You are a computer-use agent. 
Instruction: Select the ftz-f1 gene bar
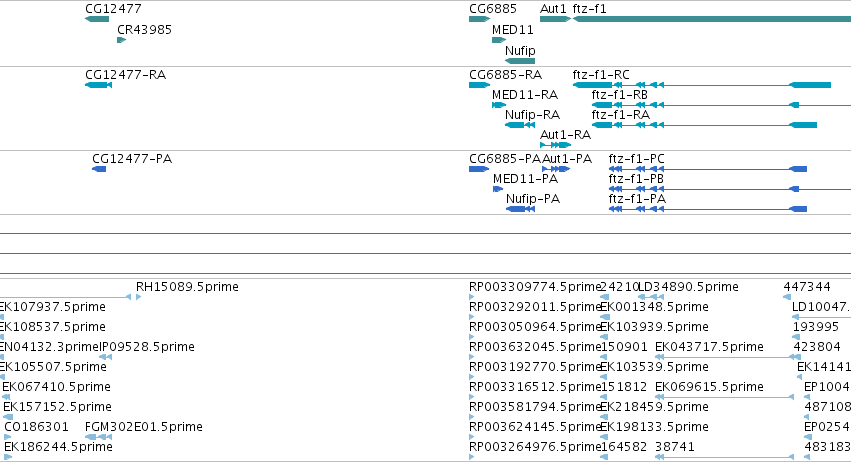[712, 19]
